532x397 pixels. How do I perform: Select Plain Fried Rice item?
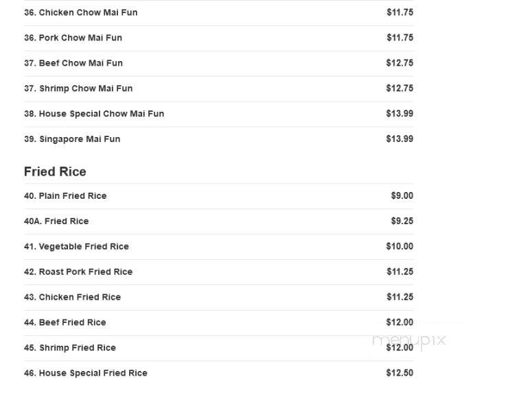click(x=218, y=196)
